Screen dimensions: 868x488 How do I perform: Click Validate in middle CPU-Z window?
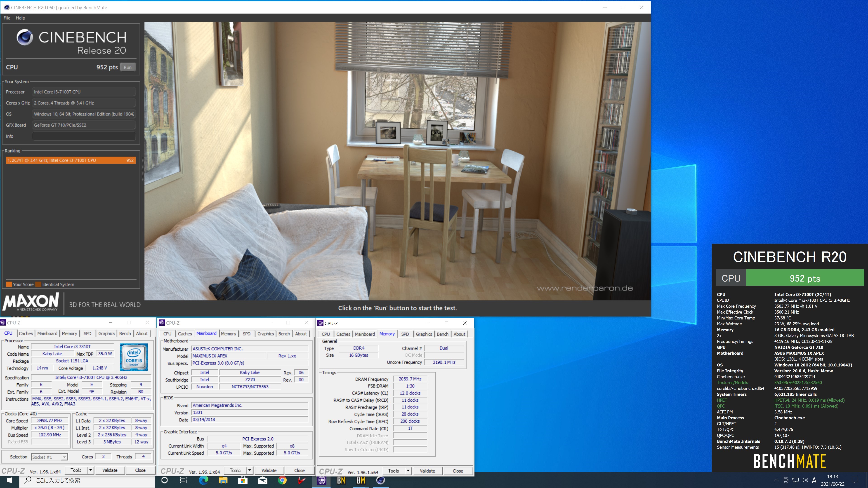click(x=269, y=470)
